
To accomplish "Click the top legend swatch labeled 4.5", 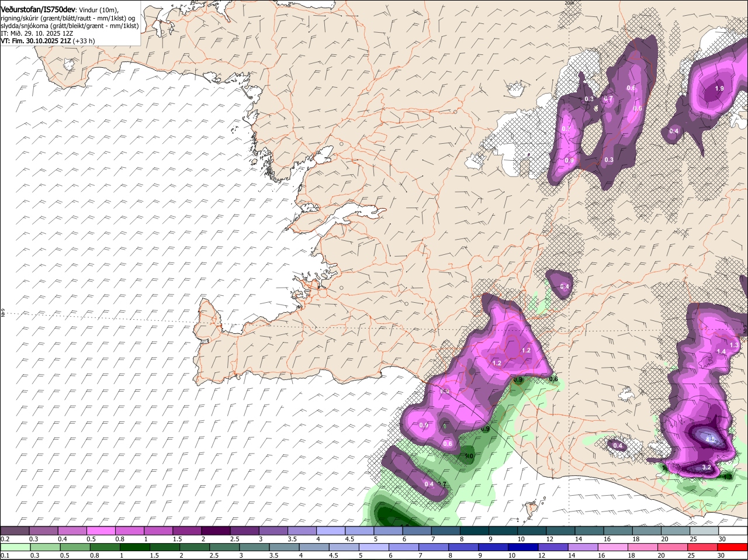I will [x=360, y=530].
